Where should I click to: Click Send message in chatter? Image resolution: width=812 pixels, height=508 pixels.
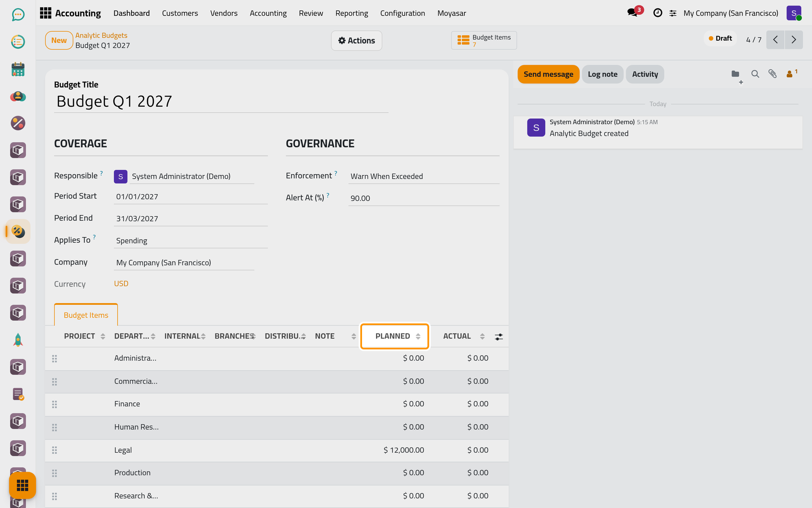pyautogui.click(x=548, y=74)
